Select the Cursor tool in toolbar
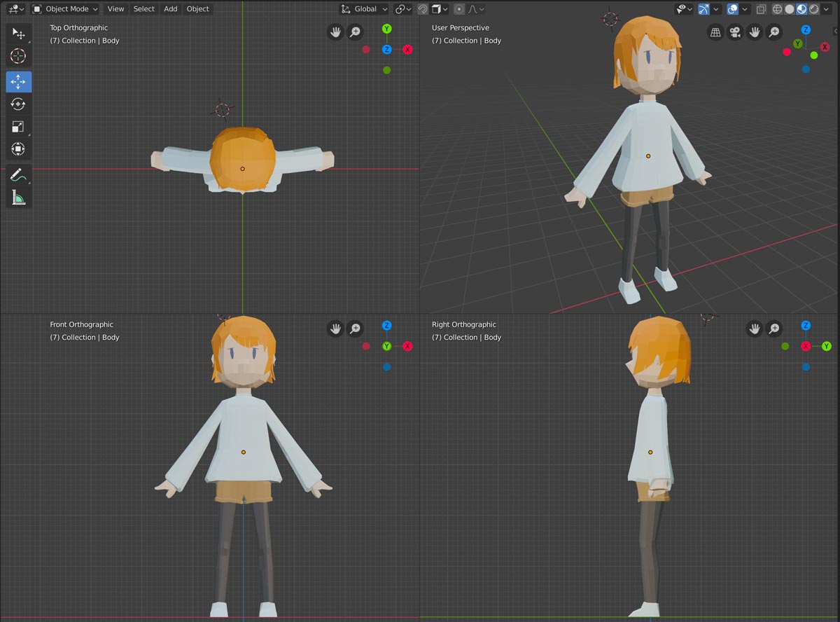The image size is (840, 622). point(18,56)
